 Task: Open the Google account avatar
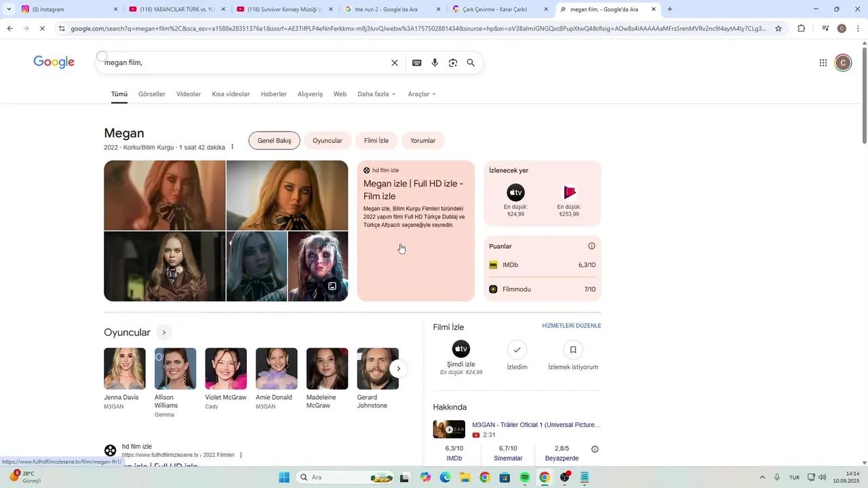click(x=843, y=63)
